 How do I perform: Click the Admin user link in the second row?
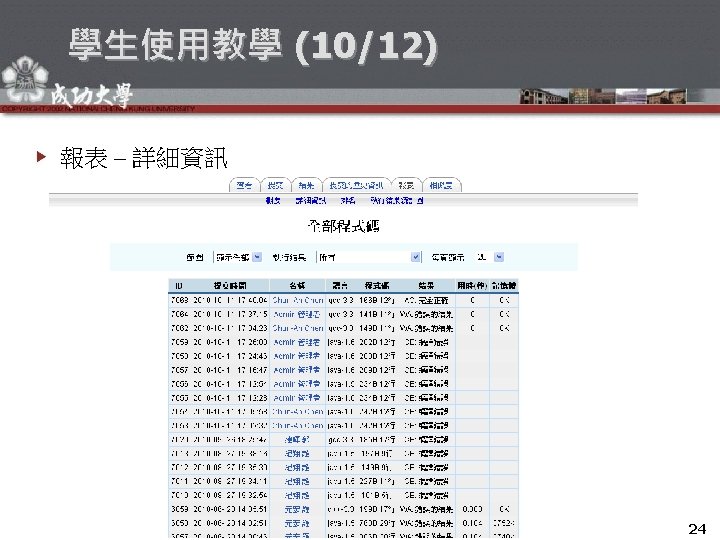297,315
